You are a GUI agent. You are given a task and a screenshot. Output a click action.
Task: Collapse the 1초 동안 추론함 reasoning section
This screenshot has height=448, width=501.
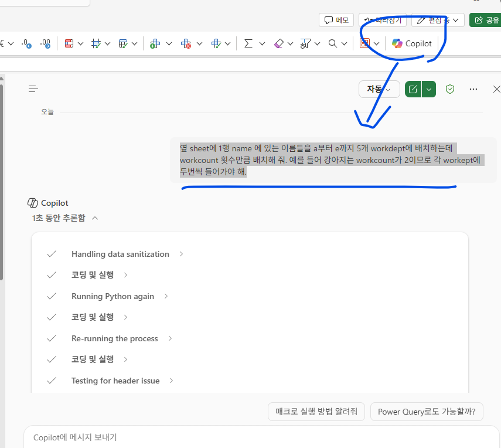point(95,218)
